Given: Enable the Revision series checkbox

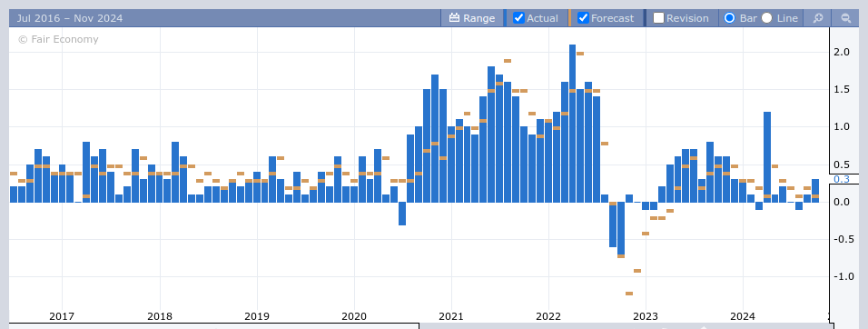Looking at the screenshot, I should pyautogui.click(x=658, y=18).
